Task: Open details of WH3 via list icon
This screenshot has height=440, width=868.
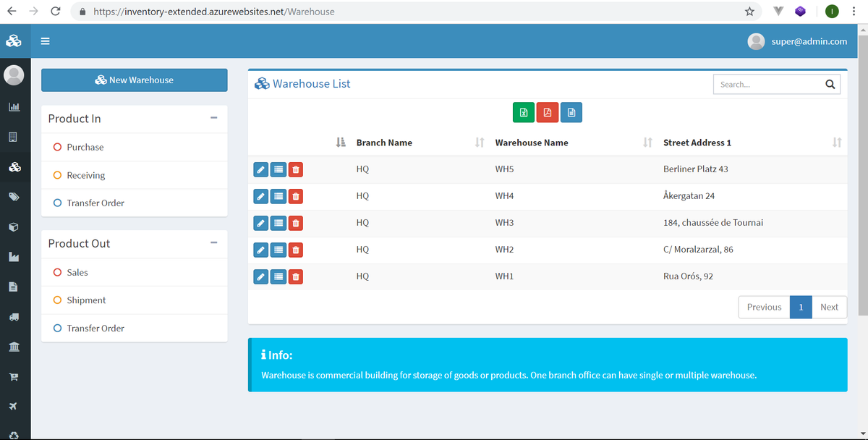Action: [278, 223]
